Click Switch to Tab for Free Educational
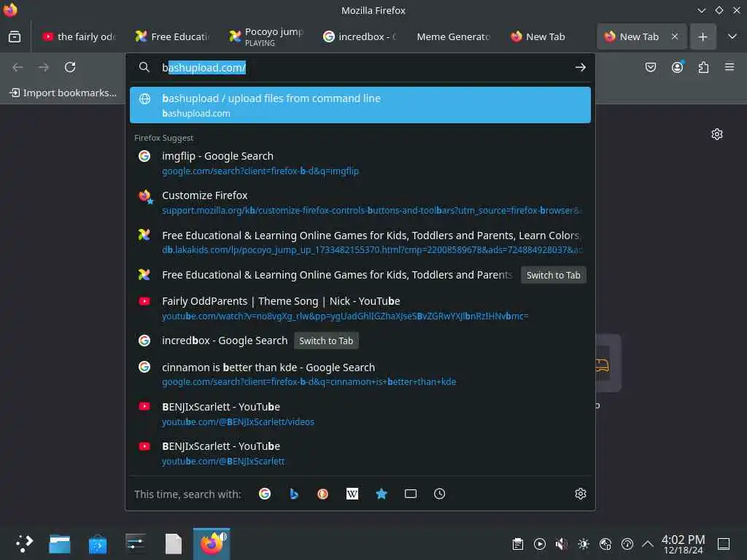Viewport: 747px width, 560px height. coord(553,275)
